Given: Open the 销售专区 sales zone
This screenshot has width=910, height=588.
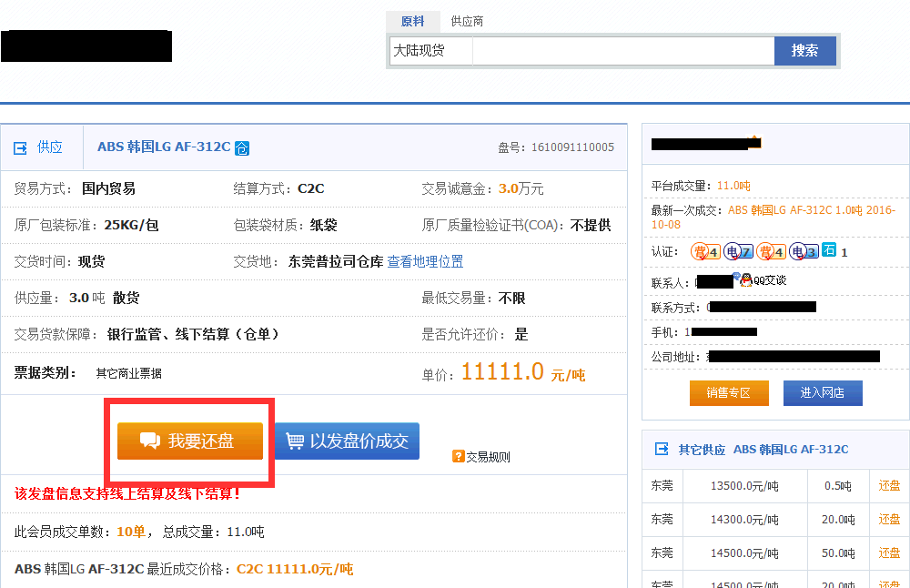Looking at the screenshot, I should [729, 393].
